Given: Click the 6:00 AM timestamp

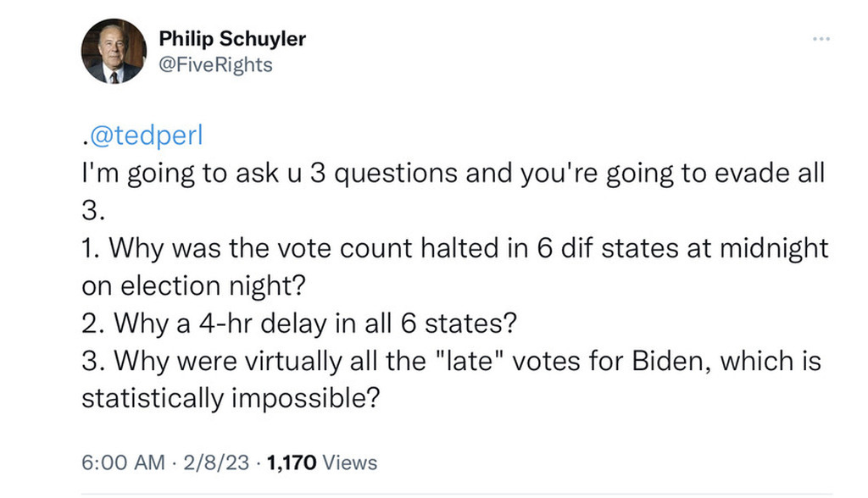Looking at the screenshot, I should click(123, 462).
